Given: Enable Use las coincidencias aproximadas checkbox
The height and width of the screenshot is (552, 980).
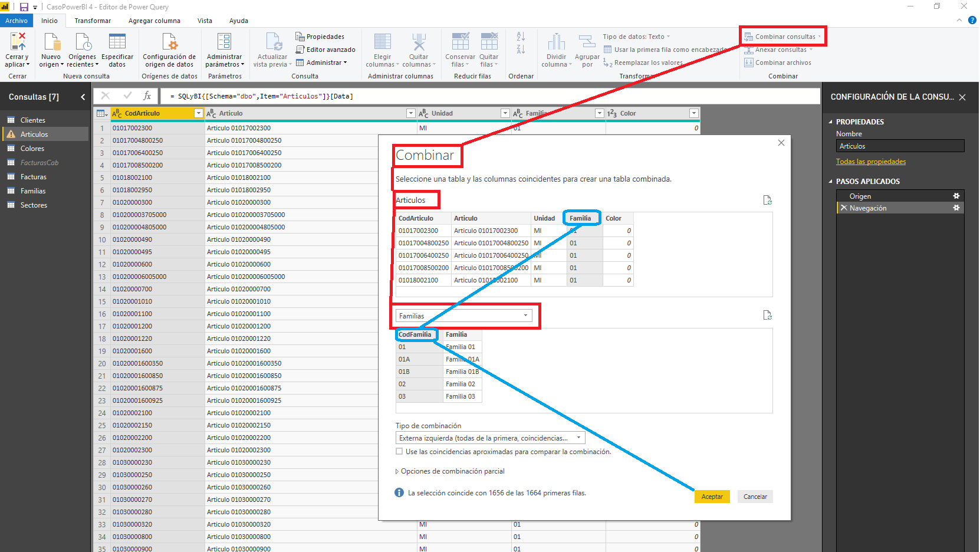Looking at the screenshot, I should 399,451.
